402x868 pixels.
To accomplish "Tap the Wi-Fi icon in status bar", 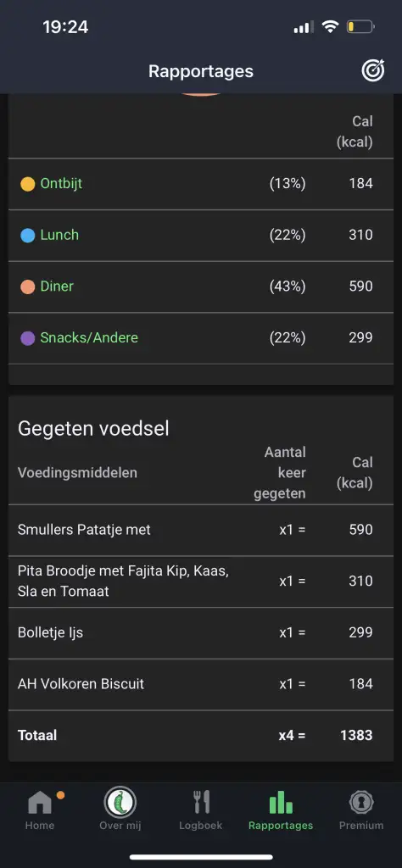I will [x=331, y=26].
